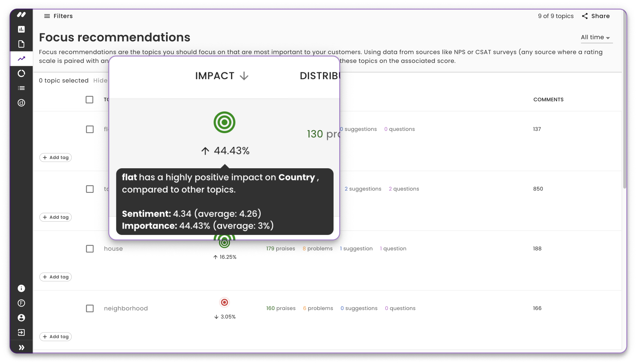Select the house topic checkbox
The width and height of the screenshot is (637, 364).
90,249
